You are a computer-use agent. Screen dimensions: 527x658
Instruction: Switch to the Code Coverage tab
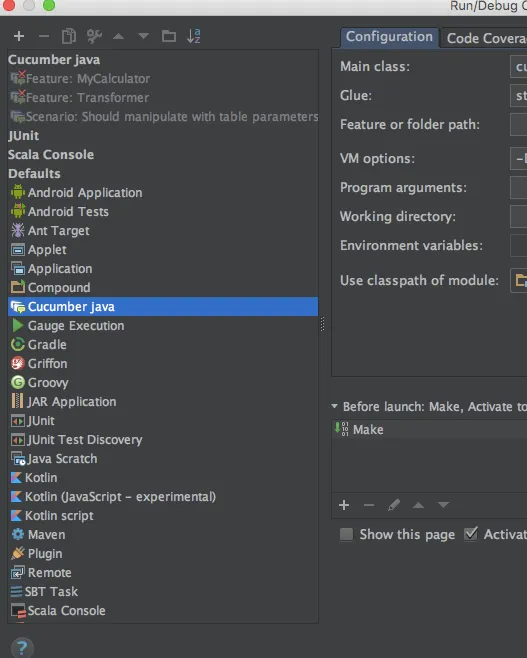(x=484, y=38)
